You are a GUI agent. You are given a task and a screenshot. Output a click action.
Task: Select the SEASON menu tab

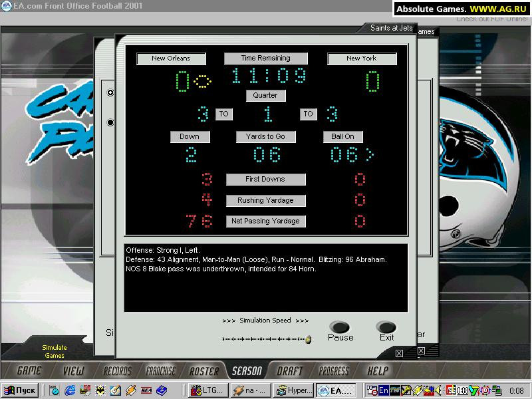click(x=247, y=370)
